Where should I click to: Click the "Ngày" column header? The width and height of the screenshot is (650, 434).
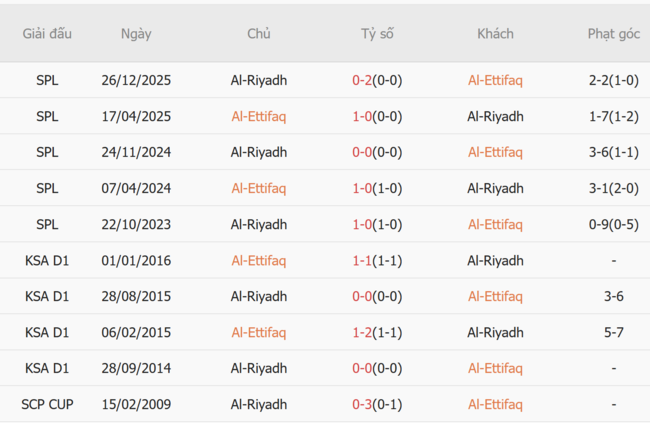(136, 33)
